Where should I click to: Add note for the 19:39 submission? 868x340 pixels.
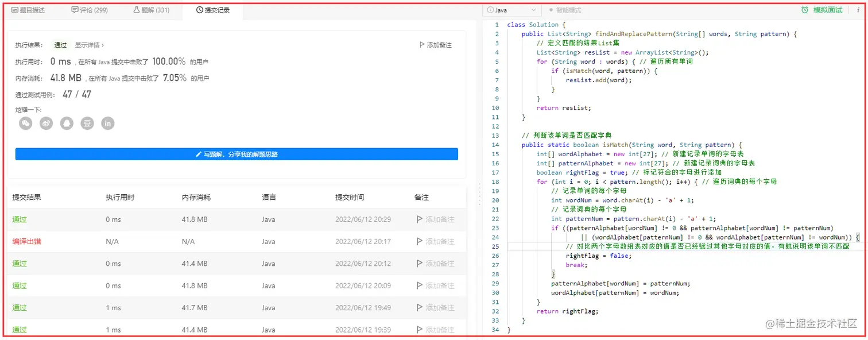[436, 330]
